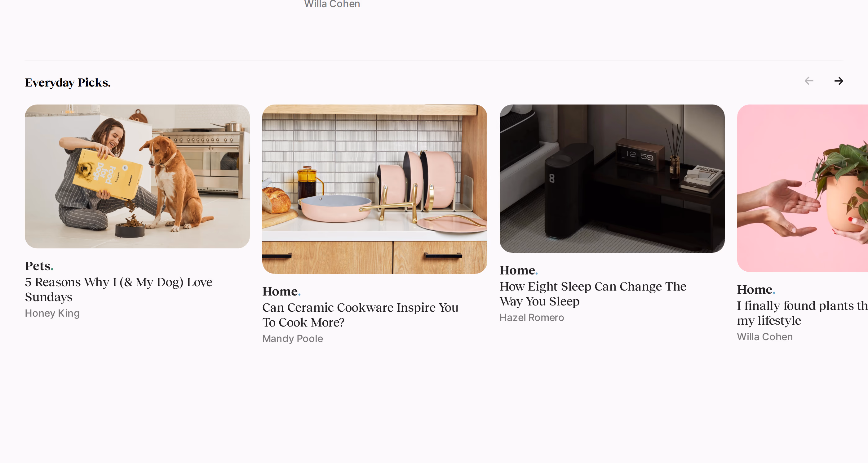This screenshot has width=868, height=463.
Task: Select Home category above Ceramic Cookware article
Action: point(281,291)
